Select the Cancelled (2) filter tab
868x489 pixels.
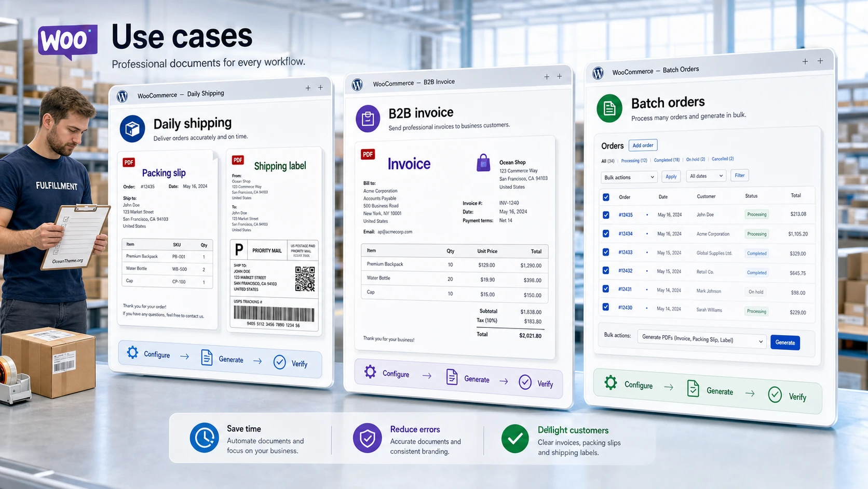tap(723, 159)
